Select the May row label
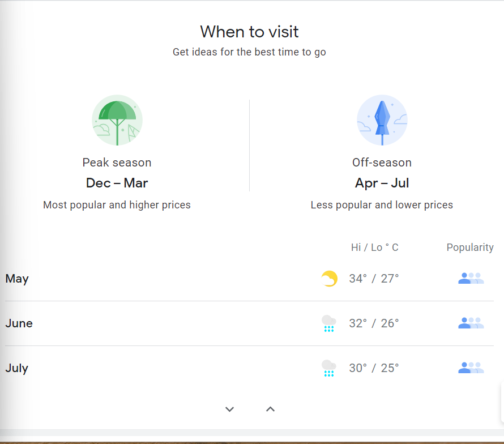The width and height of the screenshot is (504, 444). point(17,279)
